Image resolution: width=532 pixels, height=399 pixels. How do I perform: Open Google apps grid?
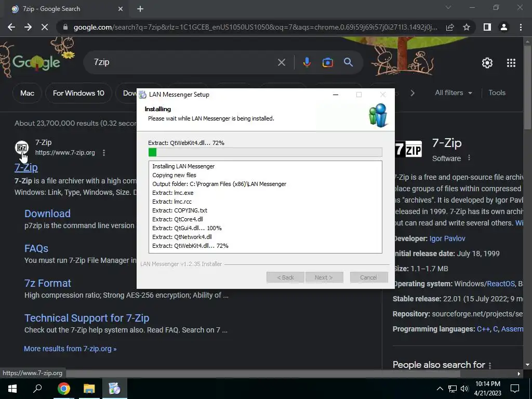click(511, 63)
